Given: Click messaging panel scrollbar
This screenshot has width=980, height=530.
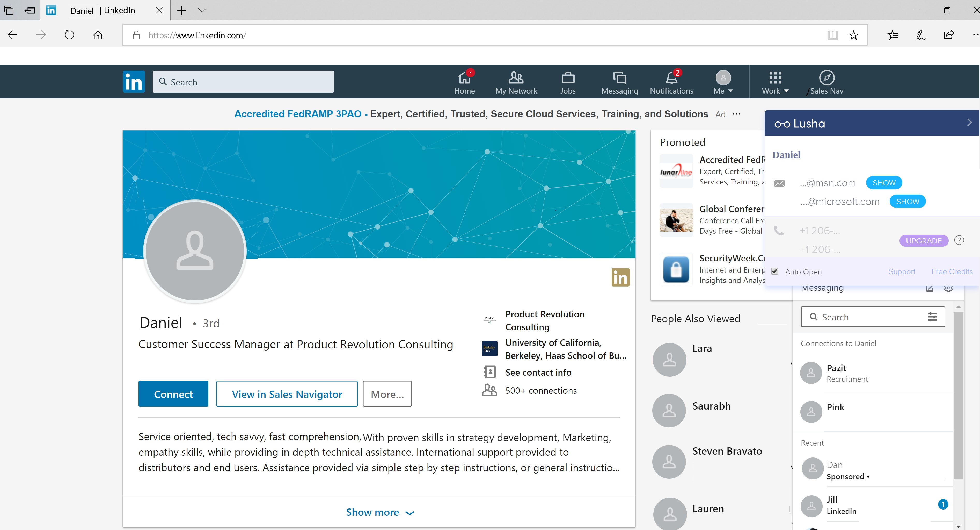Looking at the screenshot, I should click(958, 396).
